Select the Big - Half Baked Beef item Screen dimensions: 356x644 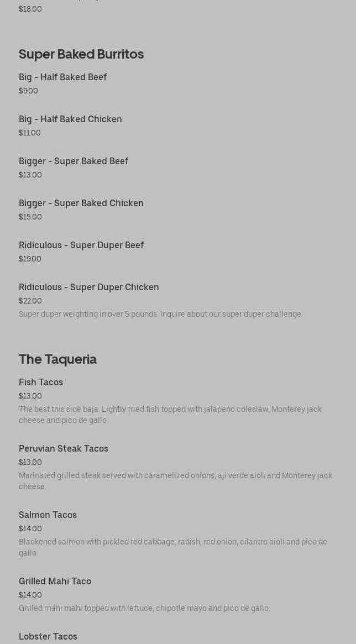tap(62, 77)
